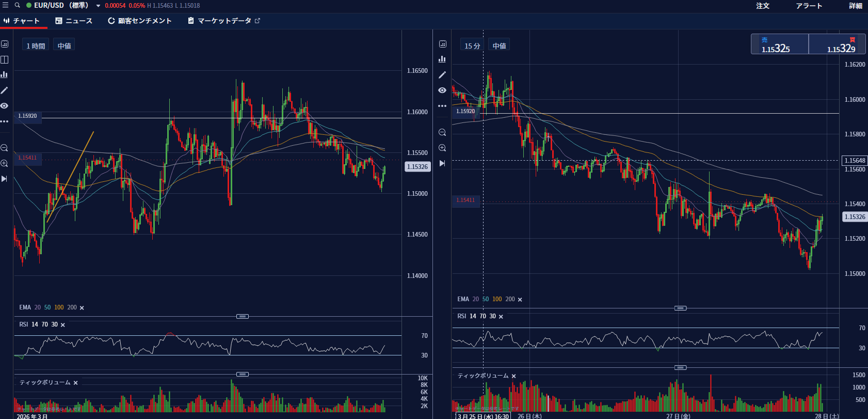Toggle the eye visibility icon on left chart

[5, 105]
